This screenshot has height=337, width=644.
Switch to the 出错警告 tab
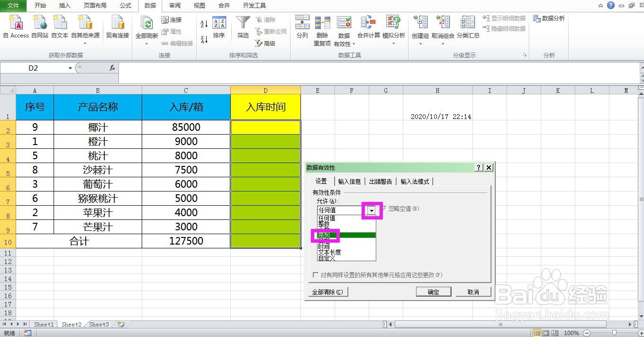coord(381,181)
